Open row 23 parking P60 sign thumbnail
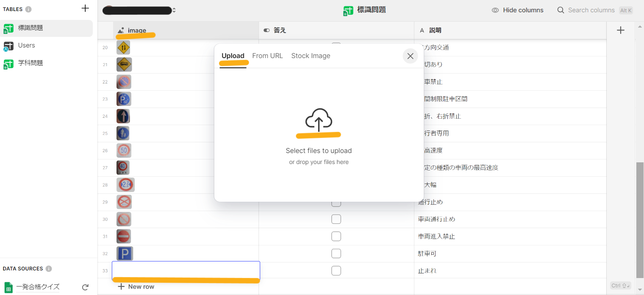 point(124,99)
